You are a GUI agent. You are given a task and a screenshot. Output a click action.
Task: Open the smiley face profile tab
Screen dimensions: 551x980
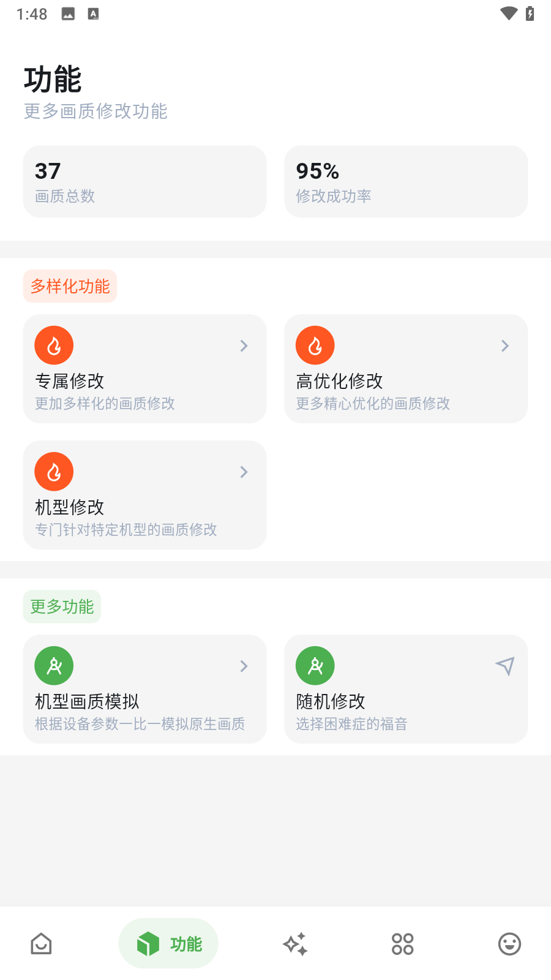point(509,944)
